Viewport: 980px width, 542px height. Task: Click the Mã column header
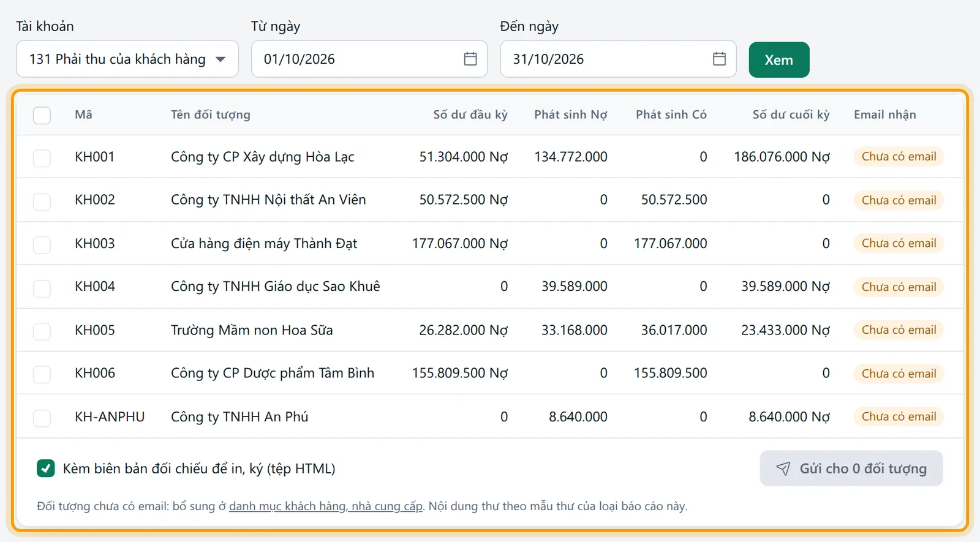click(x=83, y=115)
